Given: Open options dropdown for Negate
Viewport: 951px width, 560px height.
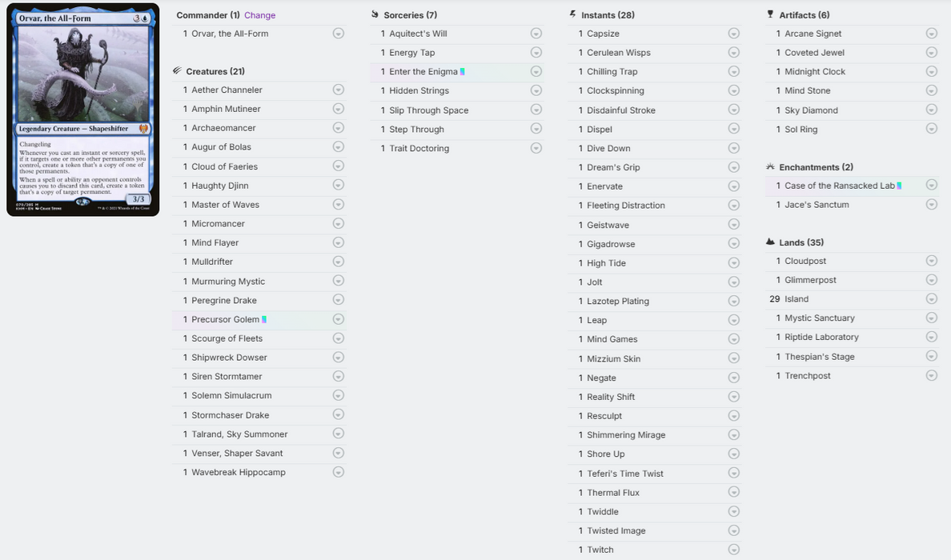Looking at the screenshot, I should tap(734, 378).
